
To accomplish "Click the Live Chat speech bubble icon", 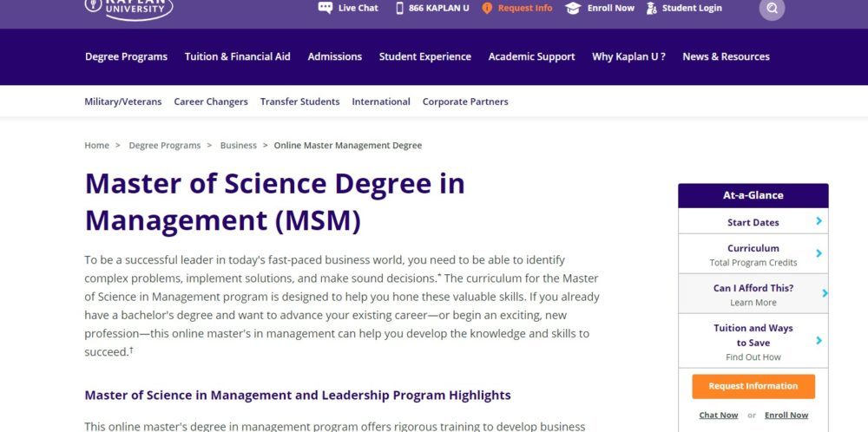I will [325, 8].
